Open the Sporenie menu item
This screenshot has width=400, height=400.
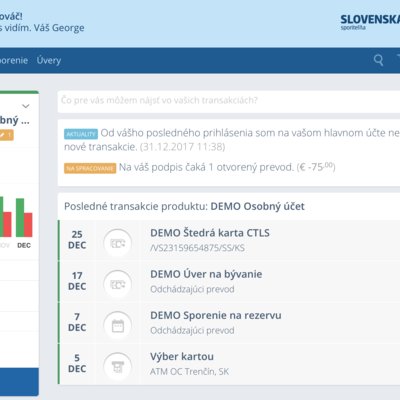point(13,60)
